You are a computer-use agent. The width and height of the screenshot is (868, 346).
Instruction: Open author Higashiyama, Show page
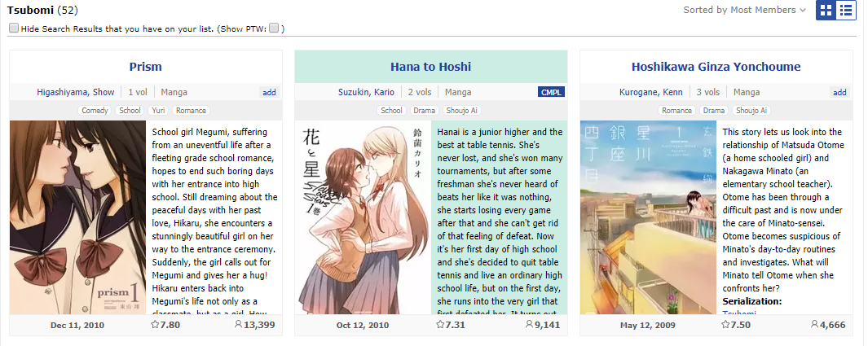pos(76,92)
